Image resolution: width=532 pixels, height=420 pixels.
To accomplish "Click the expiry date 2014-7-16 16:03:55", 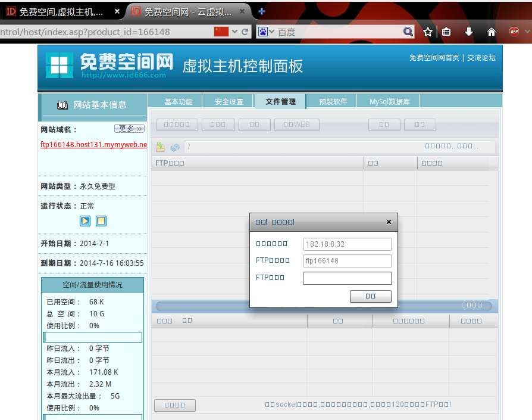I will [x=112, y=263].
